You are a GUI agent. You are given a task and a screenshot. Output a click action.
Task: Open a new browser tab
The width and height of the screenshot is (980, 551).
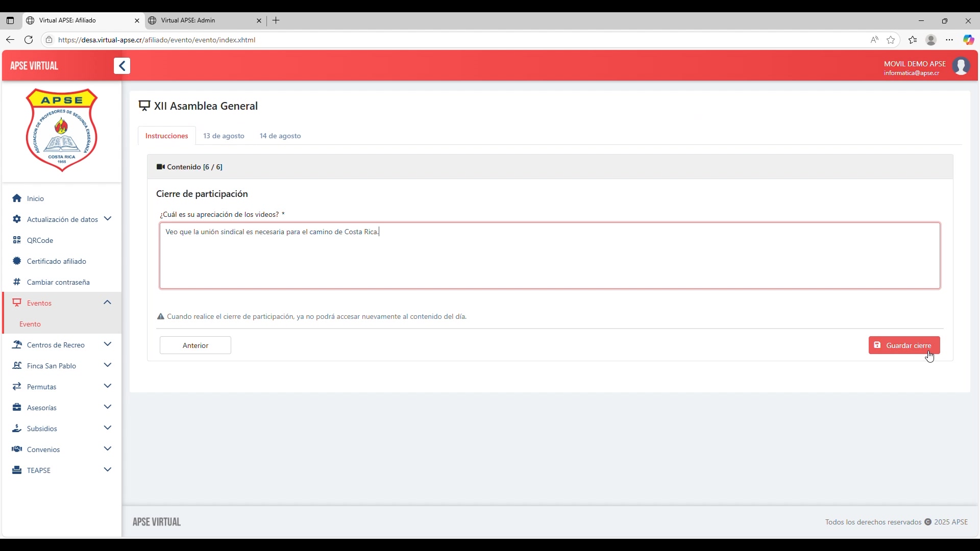click(276, 20)
